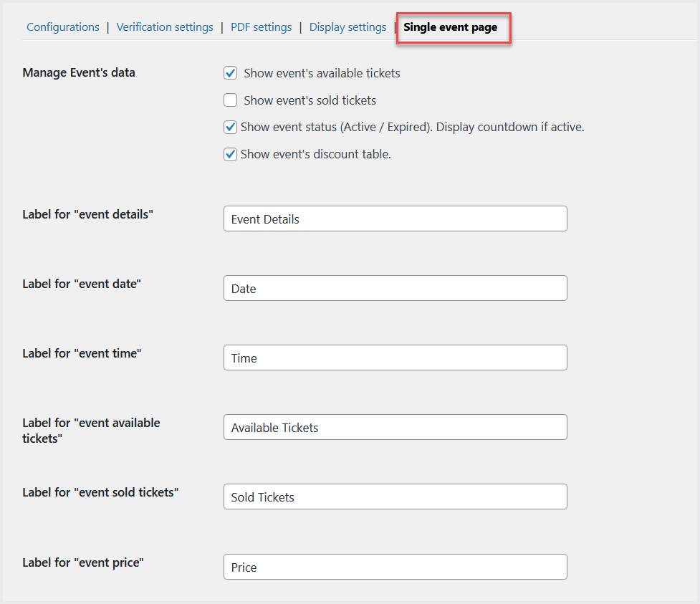Screen dimensions: 700x604
Task: Click the Label for "event sold tickets" heading
Action: [x=100, y=492]
